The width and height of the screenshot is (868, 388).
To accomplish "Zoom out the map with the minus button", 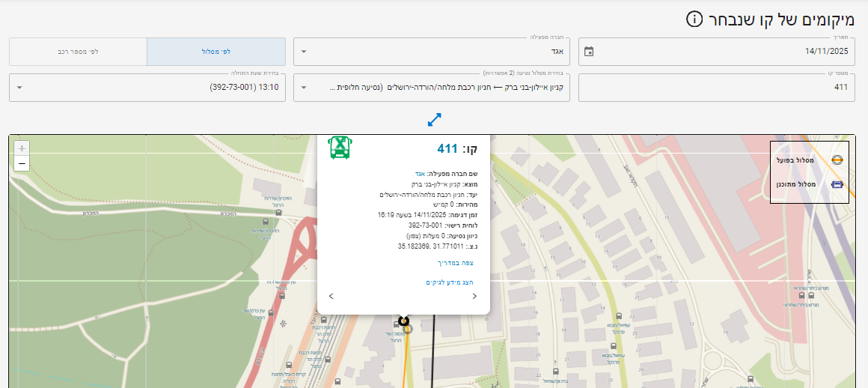I will [x=22, y=163].
